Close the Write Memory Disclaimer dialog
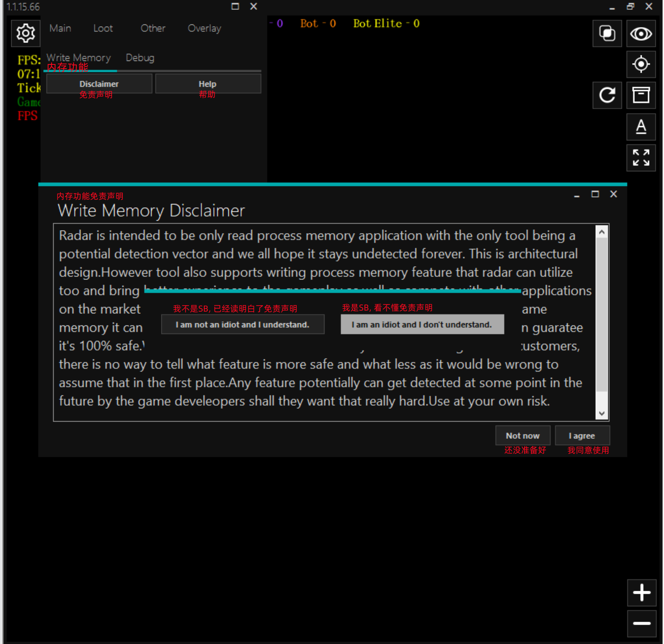 (613, 194)
